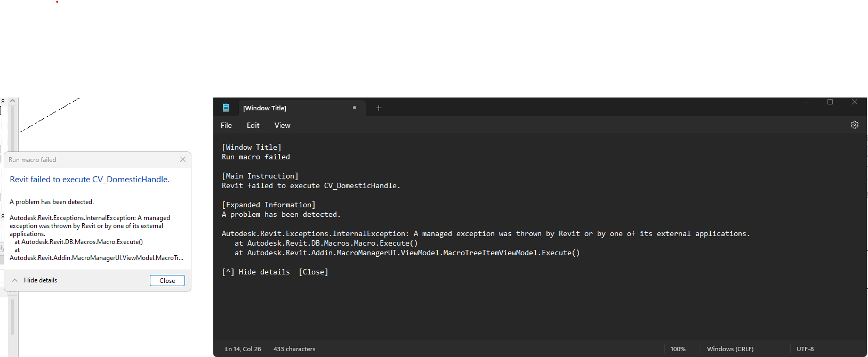Click the Revit scrollbar up arrow

click(x=13, y=101)
